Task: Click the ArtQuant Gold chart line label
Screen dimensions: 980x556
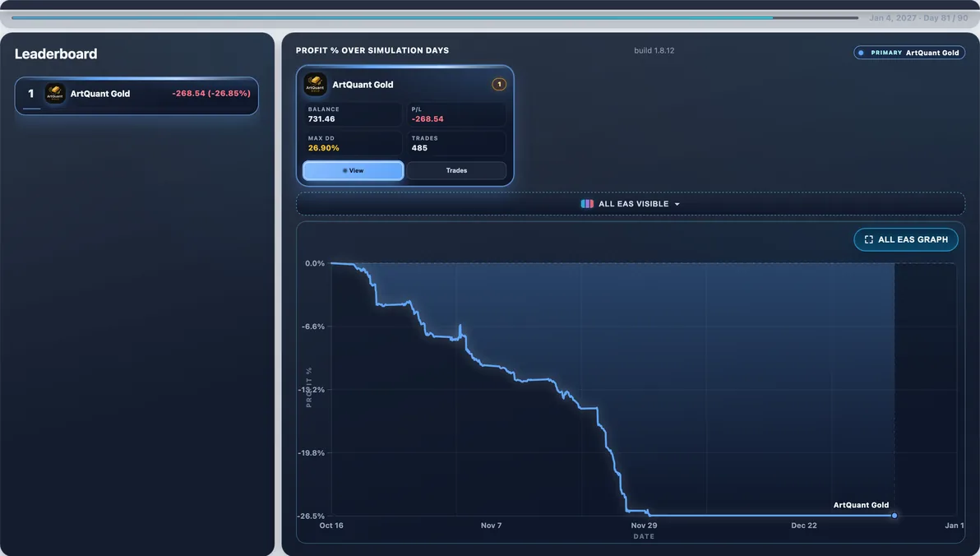Action: click(x=861, y=505)
